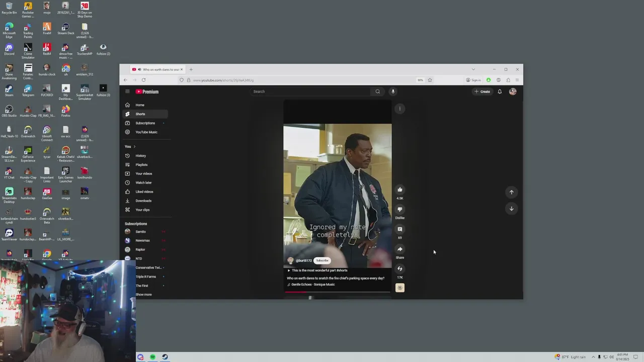Open Downloads in the sidebar
Screen dimensions: 644x362
click(146, 201)
